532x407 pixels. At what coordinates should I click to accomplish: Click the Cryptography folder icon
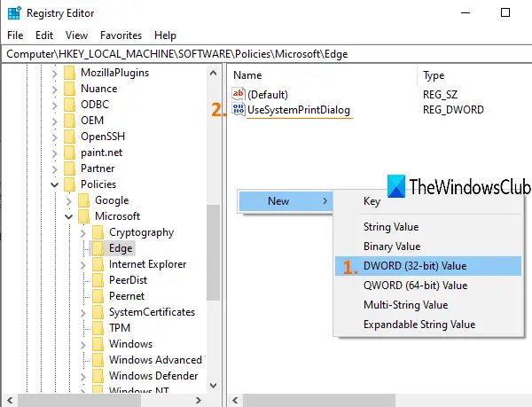(x=98, y=232)
